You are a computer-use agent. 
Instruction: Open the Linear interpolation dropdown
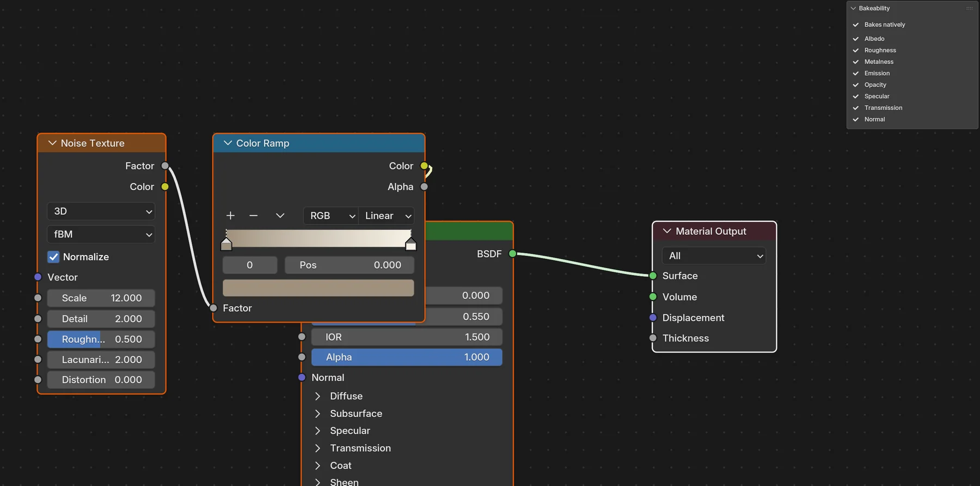(x=387, y=216)
